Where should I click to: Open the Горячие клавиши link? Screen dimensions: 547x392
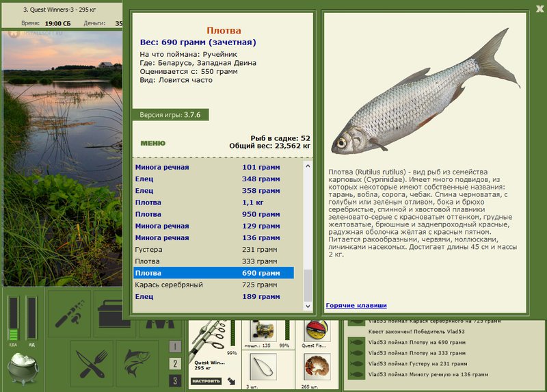pyautogui.click(x=356, y=305)
